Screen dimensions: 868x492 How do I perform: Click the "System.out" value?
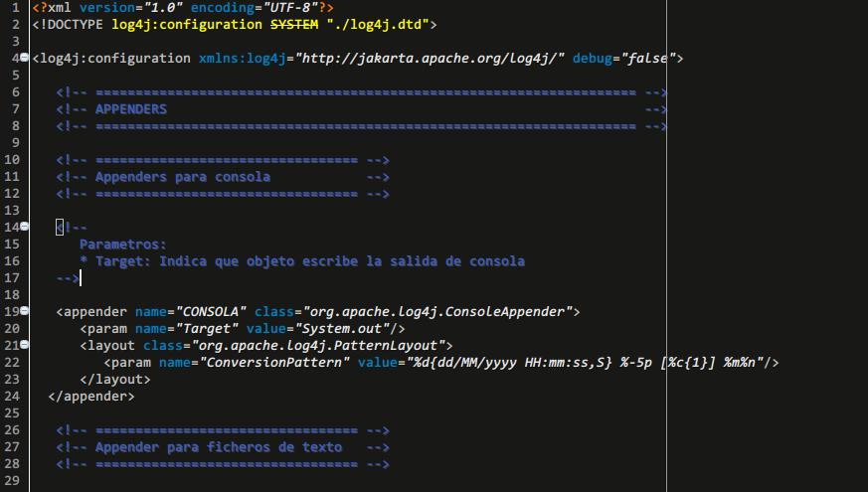(342, 329)
